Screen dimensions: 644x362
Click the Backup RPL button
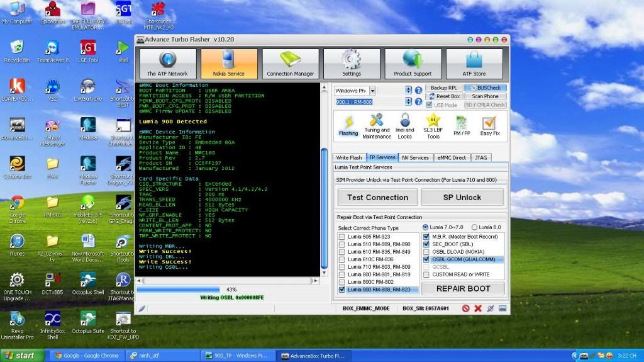click(x=444, y=88)
